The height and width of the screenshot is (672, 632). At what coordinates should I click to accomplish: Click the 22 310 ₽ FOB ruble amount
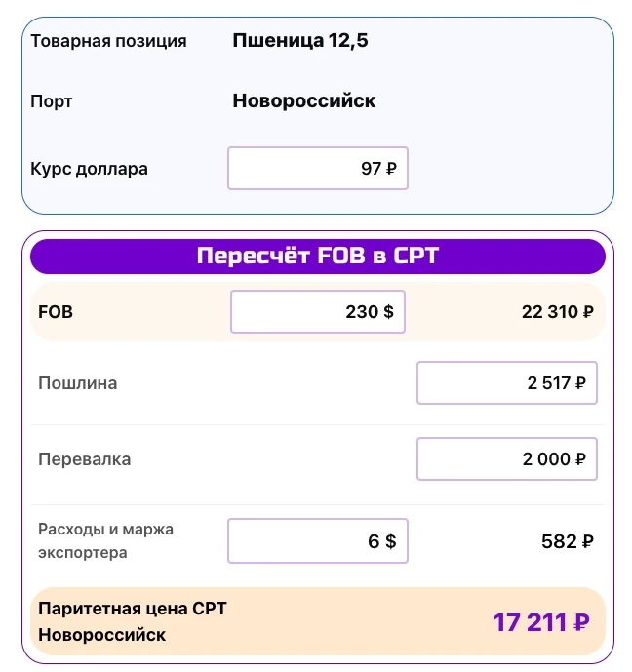(557, 313)
